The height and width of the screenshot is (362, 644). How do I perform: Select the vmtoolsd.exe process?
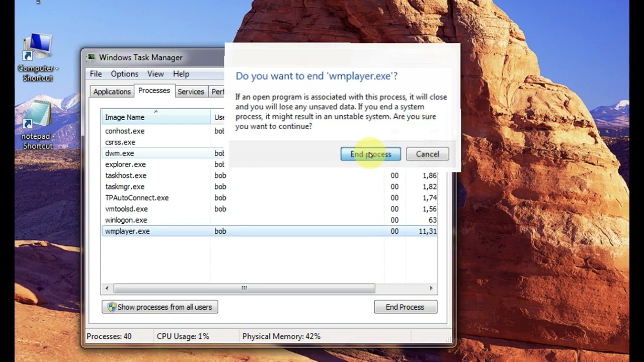tap(269, 209)
